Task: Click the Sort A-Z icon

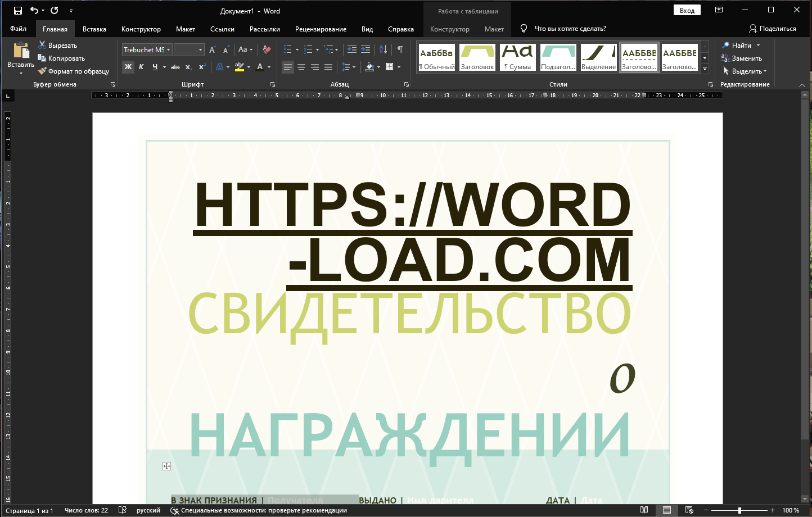Action: coord(383,49)
